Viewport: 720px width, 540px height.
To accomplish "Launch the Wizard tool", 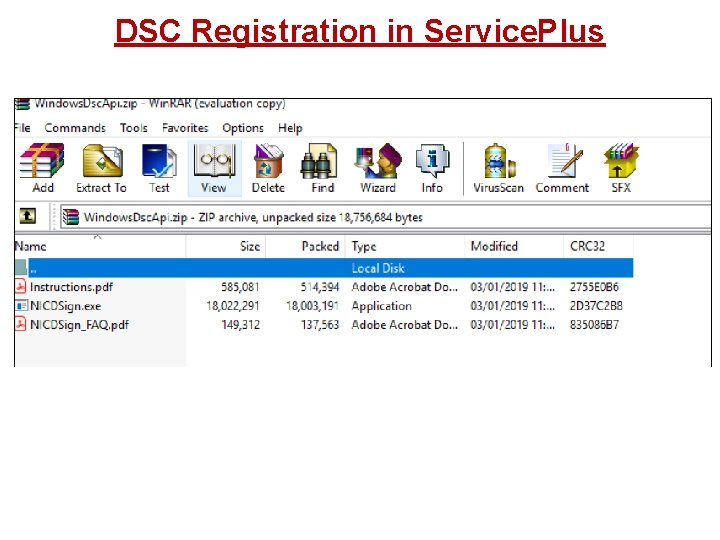I will pyautogui.click(x=378, y=168).
